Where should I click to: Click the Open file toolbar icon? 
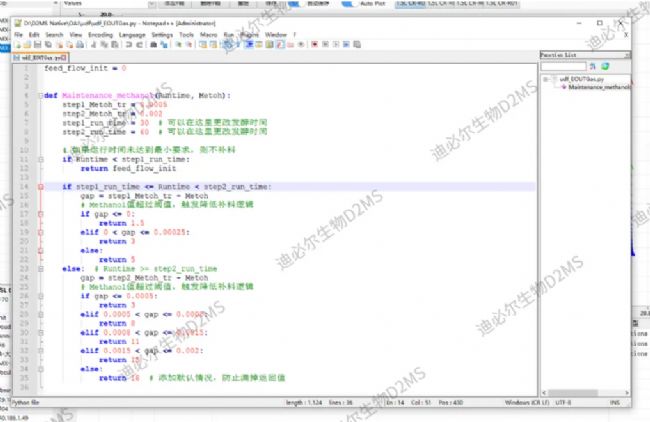click(x=27, y=44)
